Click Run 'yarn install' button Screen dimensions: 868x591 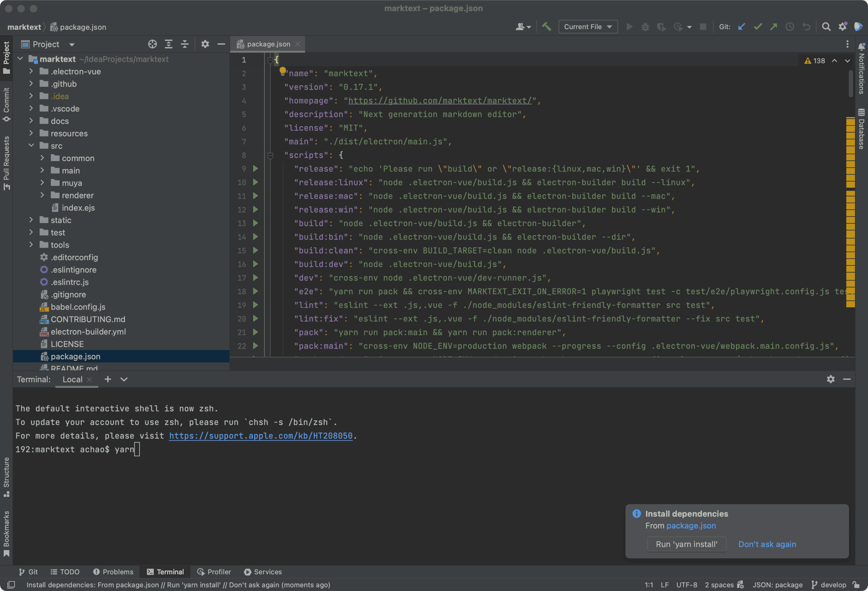coord(686,544)
